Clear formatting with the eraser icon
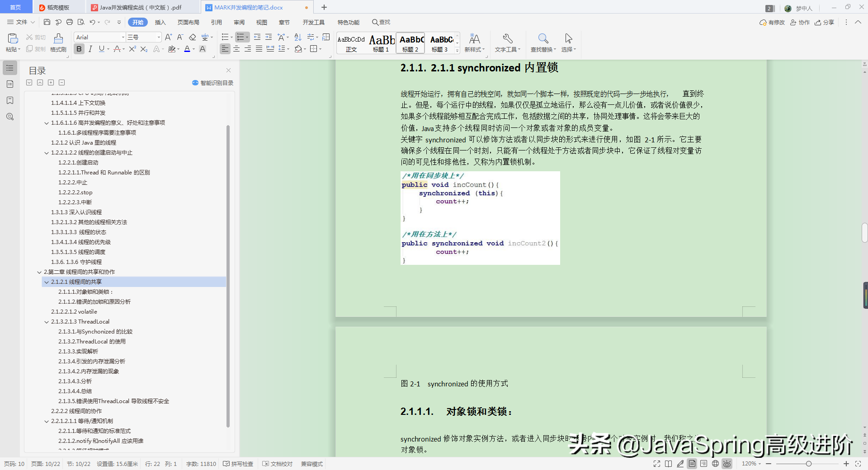The image size is (868, 470). point(192,37)
